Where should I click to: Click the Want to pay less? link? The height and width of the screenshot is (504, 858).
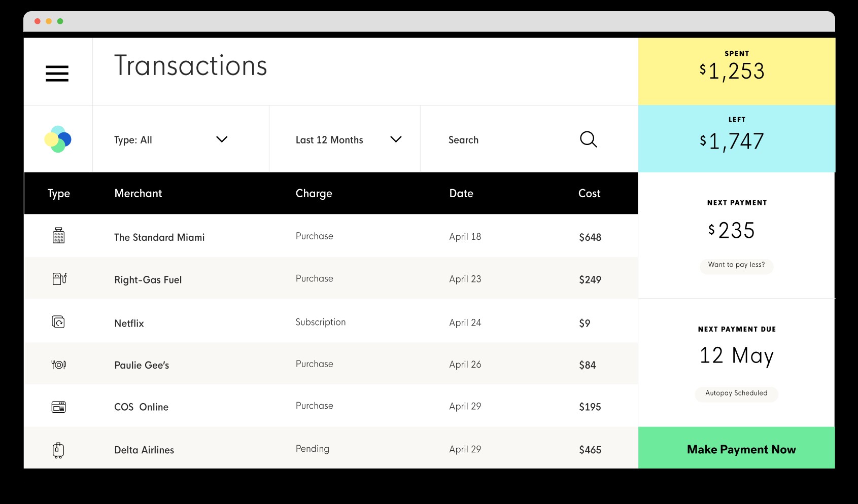click(736, 266)
